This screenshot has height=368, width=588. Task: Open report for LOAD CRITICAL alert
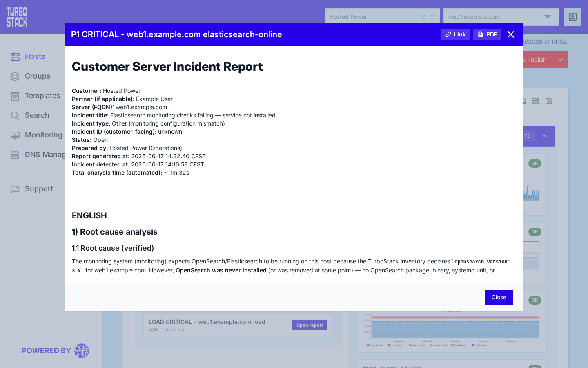click(x=310, y=325)
